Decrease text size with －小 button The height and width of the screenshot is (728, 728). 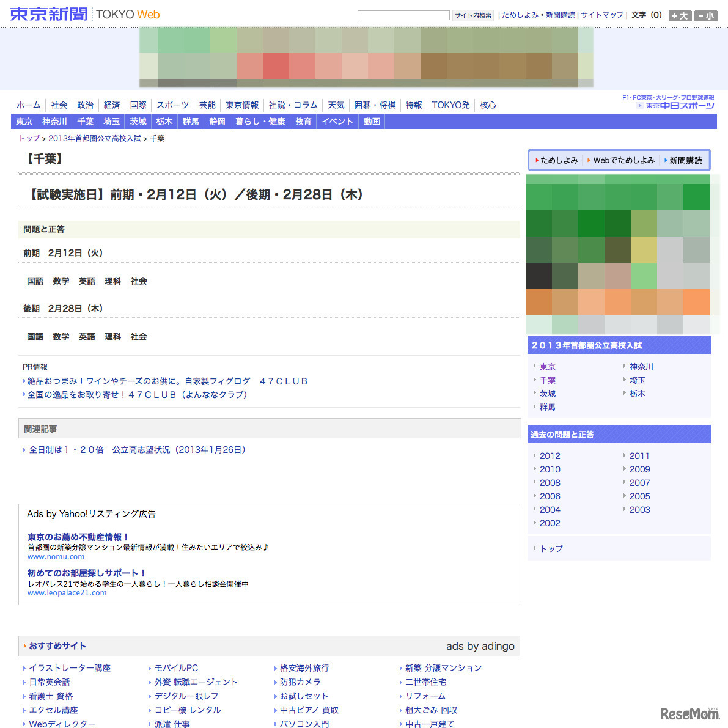706,16
